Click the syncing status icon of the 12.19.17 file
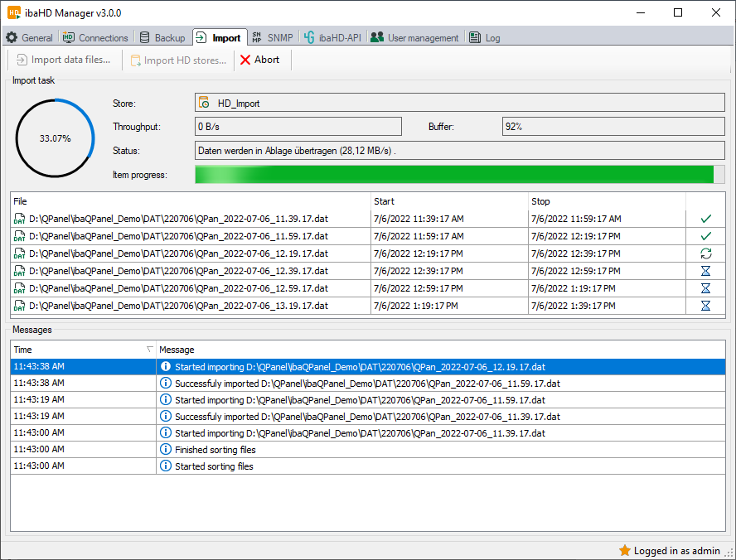 pyautogui.click(x=705, y=253)
